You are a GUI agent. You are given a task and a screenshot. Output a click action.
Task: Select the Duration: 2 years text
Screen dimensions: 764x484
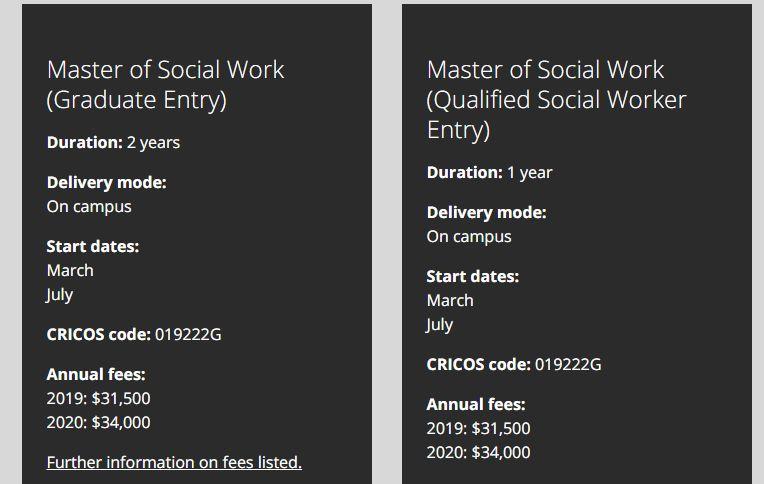114,142
